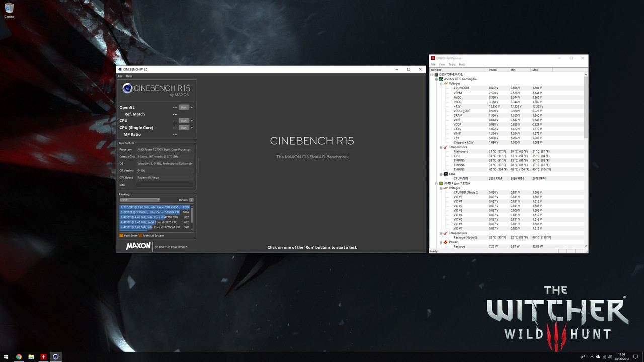This screenshot has width=644, height=362.
Task: Open the ranking CPU dropdown
Action: click(140, 200)
